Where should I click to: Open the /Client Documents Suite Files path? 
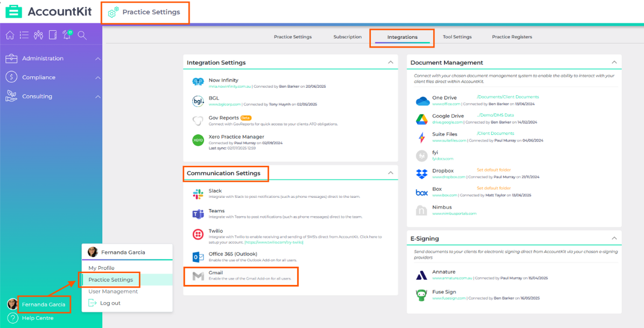point(495,133)
